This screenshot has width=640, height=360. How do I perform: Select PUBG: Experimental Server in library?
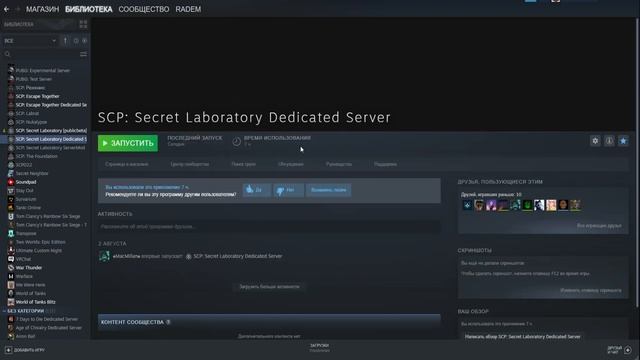(x=43, y=71)
